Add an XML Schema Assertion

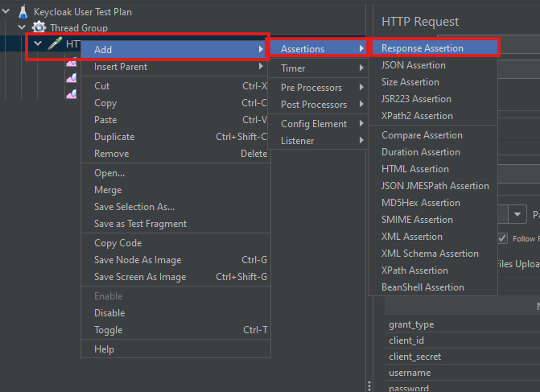click(433, 254)
